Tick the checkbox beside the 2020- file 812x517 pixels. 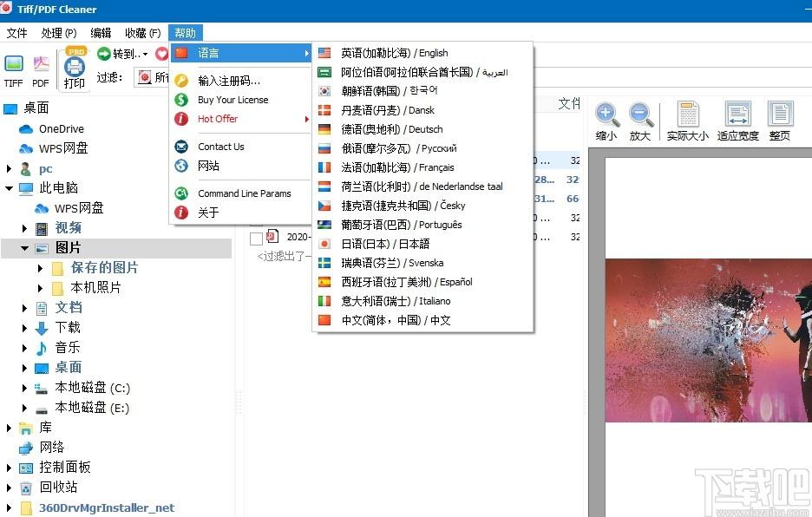pyautogui.click(x=256, y=239)
